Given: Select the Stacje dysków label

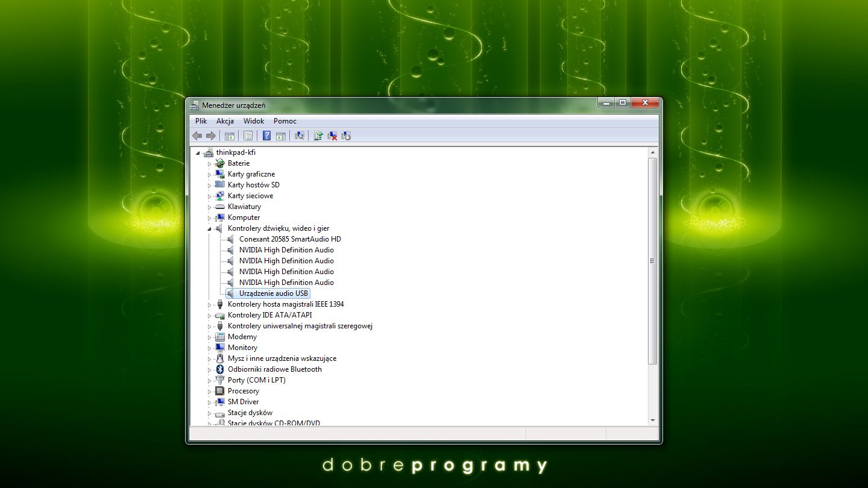Looking at the screenshot, I should pyautogui.click(x=250, y=413).
